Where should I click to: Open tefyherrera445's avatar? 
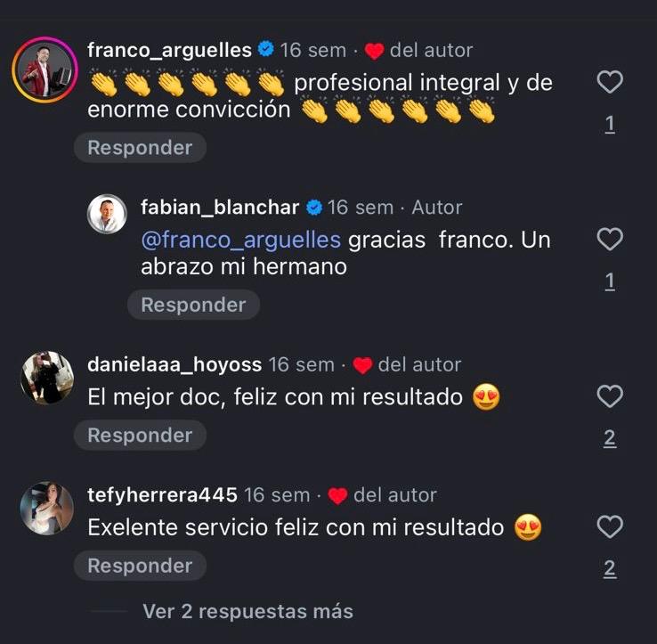point(46,508)
